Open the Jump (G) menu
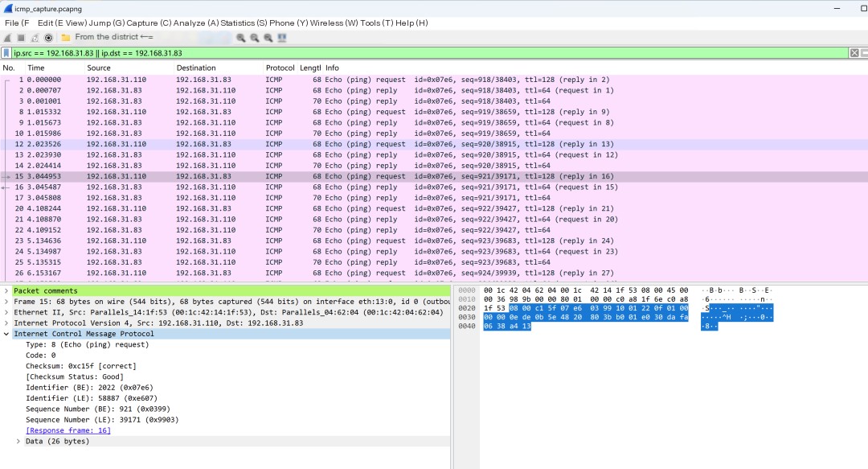 pos(106,23)
